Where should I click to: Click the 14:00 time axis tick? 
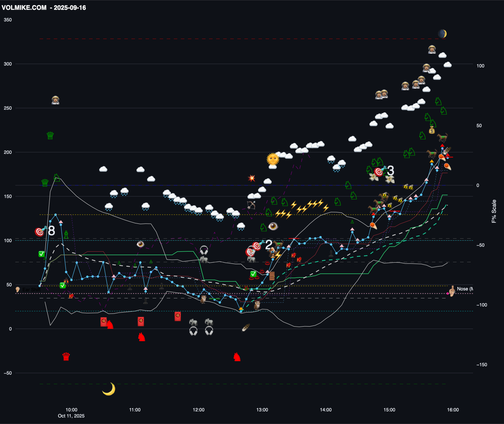click(x=326, y=410)
